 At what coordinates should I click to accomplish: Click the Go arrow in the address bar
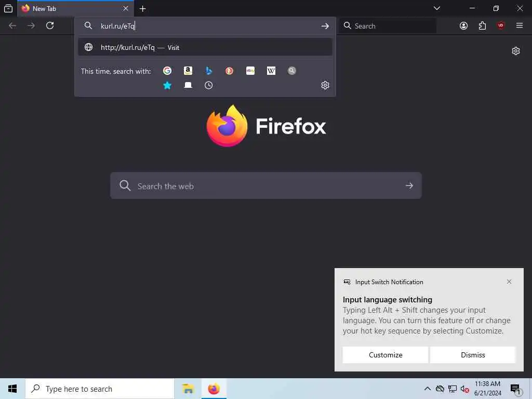[x=325, y=26]
